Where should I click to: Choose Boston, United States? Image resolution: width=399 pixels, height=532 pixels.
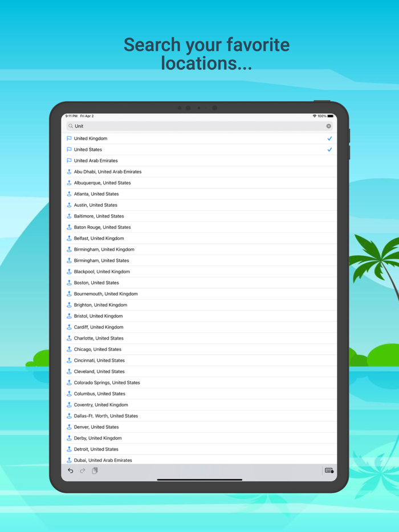[96, 283]
